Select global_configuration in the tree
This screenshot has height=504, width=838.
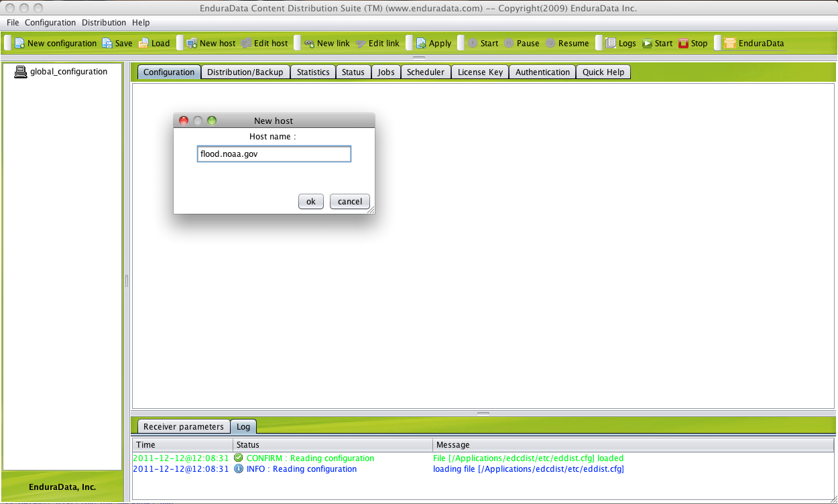tap(68, 72)
